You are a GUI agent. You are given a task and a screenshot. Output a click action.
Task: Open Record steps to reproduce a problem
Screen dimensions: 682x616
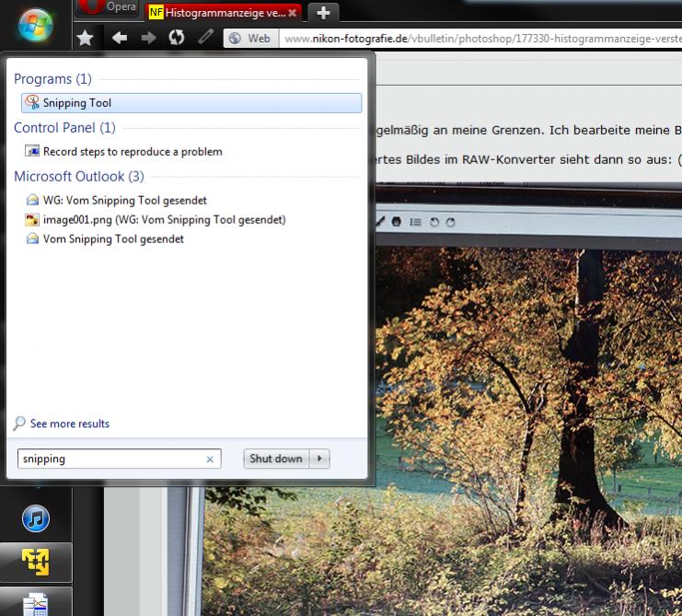pyautogui.click(x=133, y=152)
